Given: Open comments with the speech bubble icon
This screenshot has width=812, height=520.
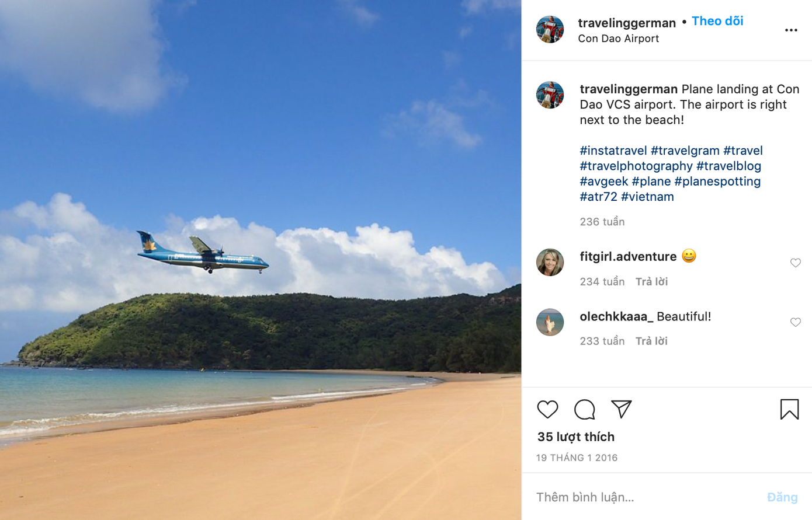Looking at the screenshot, I should (x=584, y=409).
